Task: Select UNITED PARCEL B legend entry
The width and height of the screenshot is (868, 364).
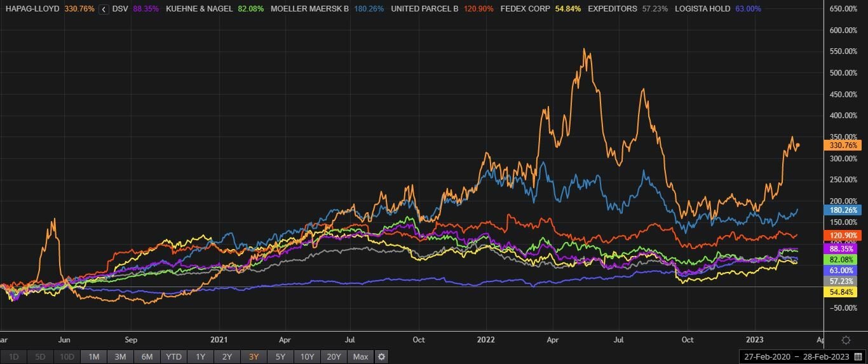Action: [x=424, y=10]
